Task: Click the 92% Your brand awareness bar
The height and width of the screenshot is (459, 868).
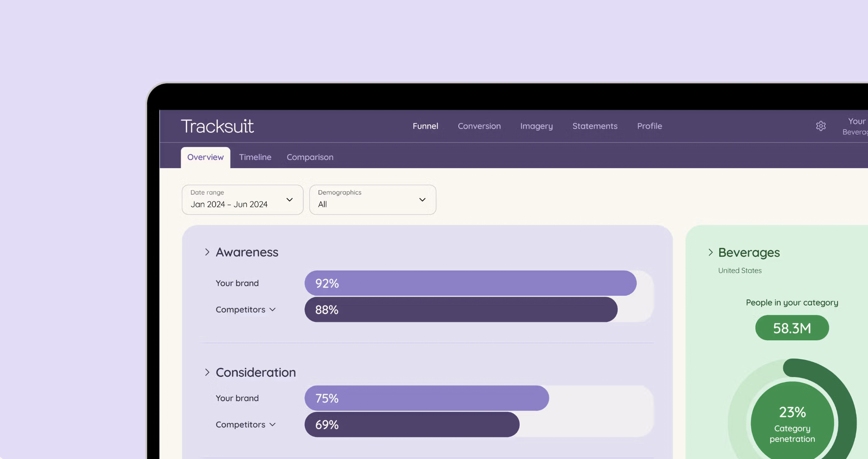Action: 470,283
